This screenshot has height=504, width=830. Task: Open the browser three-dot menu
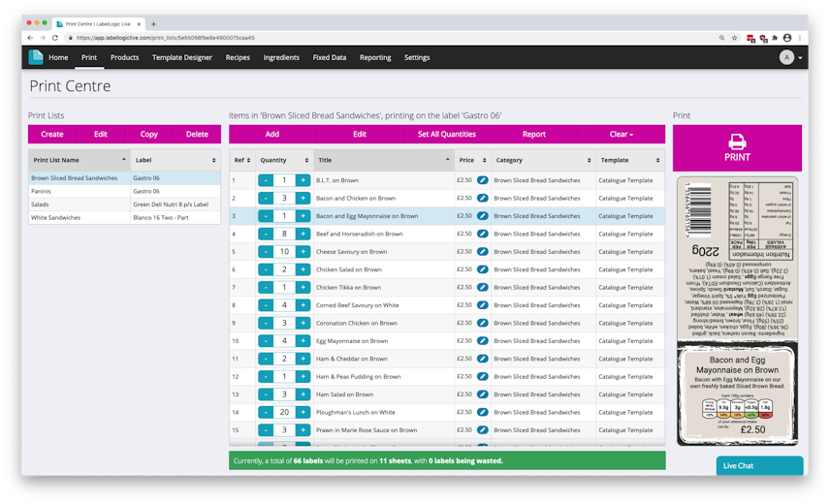[x=800, y=38]
